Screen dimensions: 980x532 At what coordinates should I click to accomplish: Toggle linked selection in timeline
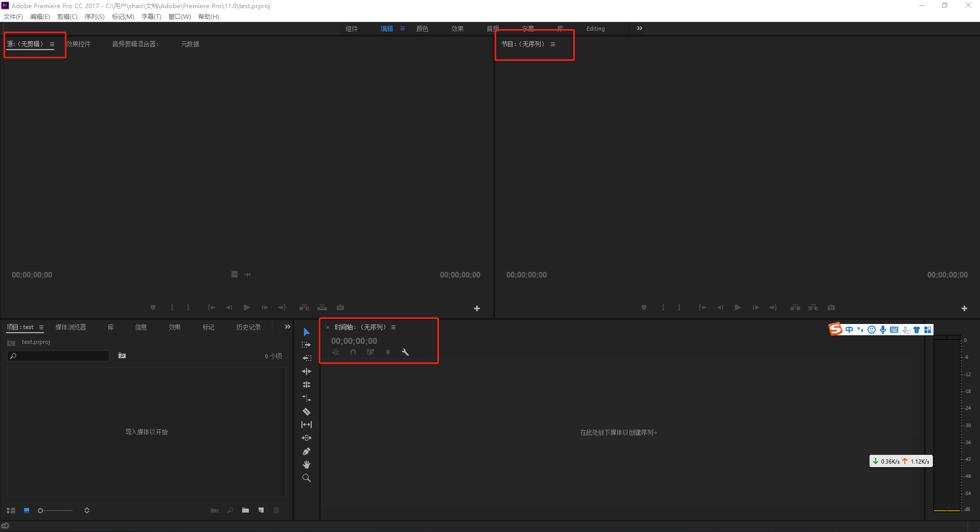tap(370, 352)
